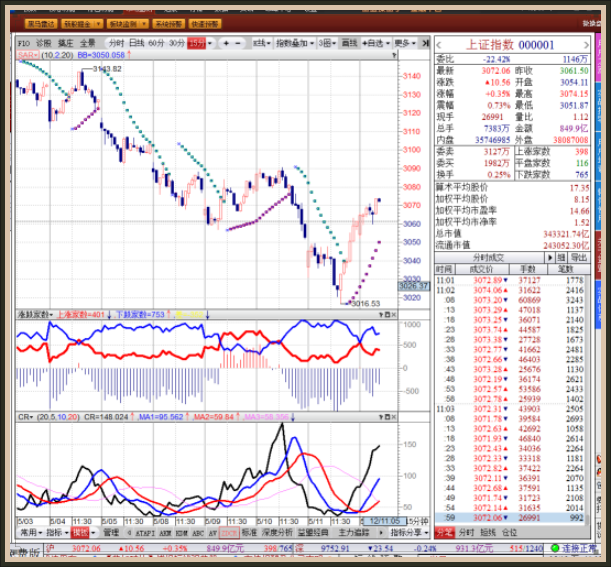Image resolution: width=611 pixels, height=567 pixels.
Task: Click play arrow in 分时成交 header
Action: point(549,258)
